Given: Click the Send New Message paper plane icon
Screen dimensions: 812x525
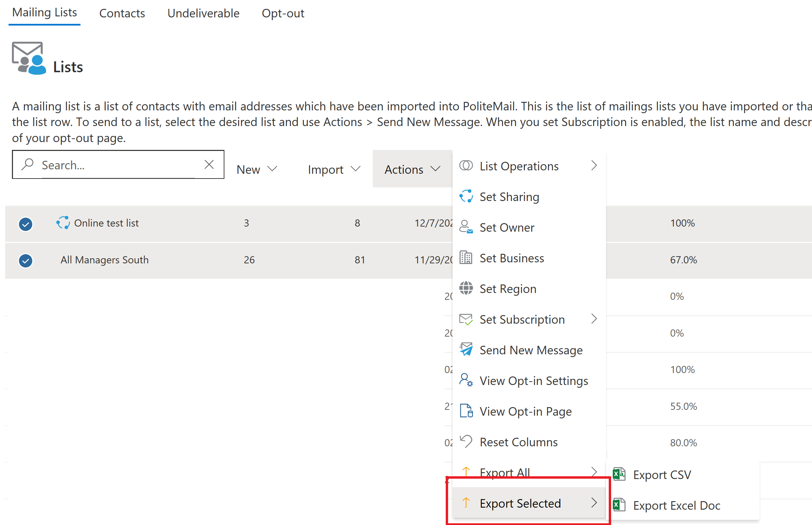Looking at the screenshot, I should click(x=466, y=350).
